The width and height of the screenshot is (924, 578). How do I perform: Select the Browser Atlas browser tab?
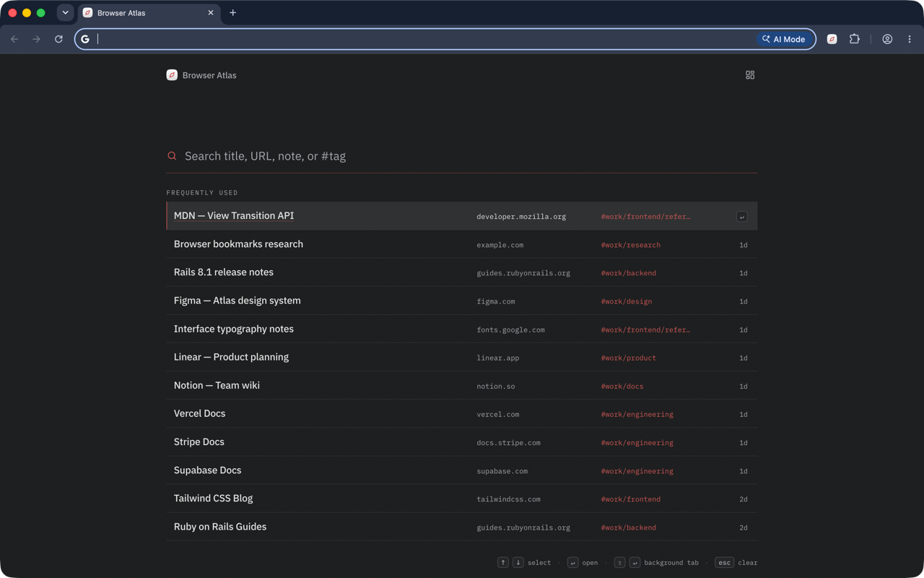(x=148, y=13)
